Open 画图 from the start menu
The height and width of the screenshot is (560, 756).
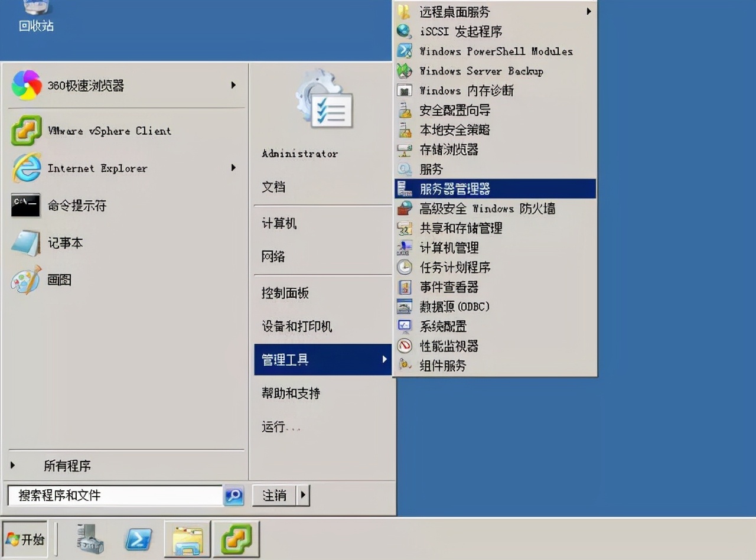[59, 280]
